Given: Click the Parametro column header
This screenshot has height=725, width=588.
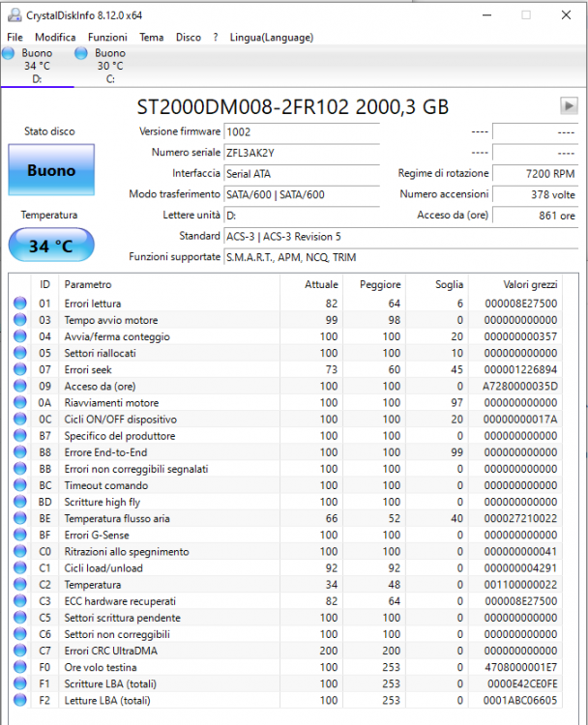Looking at the screenshot, I should pyautogui.click(x=169, y=284).
